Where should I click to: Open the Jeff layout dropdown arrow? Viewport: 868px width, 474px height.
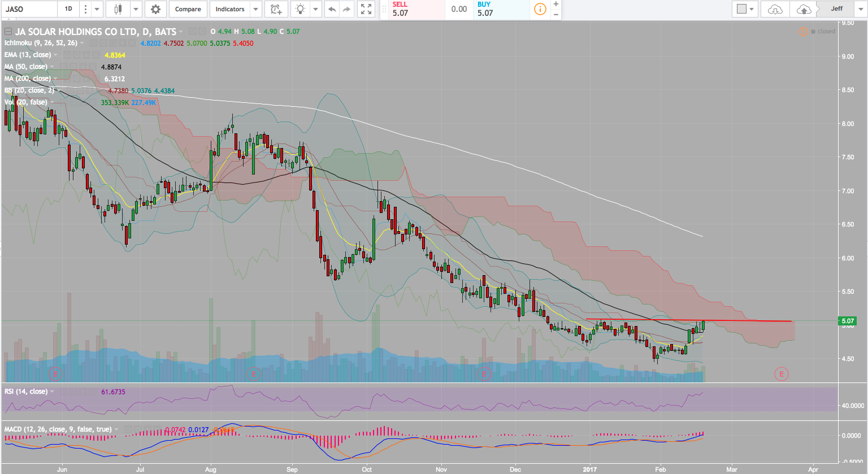click(x=861, y=9)
